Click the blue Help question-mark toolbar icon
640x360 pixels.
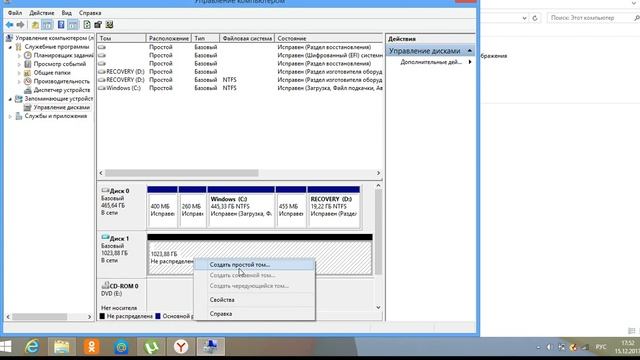click(x=61, y=25)
